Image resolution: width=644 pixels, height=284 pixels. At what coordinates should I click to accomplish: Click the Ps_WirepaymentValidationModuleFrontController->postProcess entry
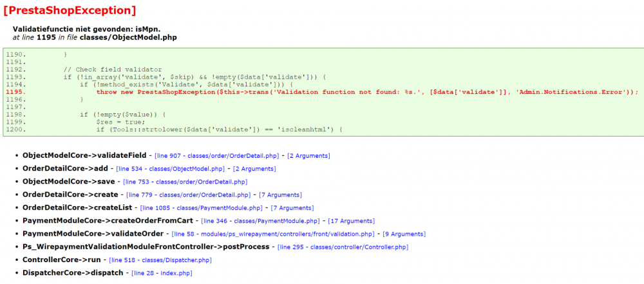[146, 247]
